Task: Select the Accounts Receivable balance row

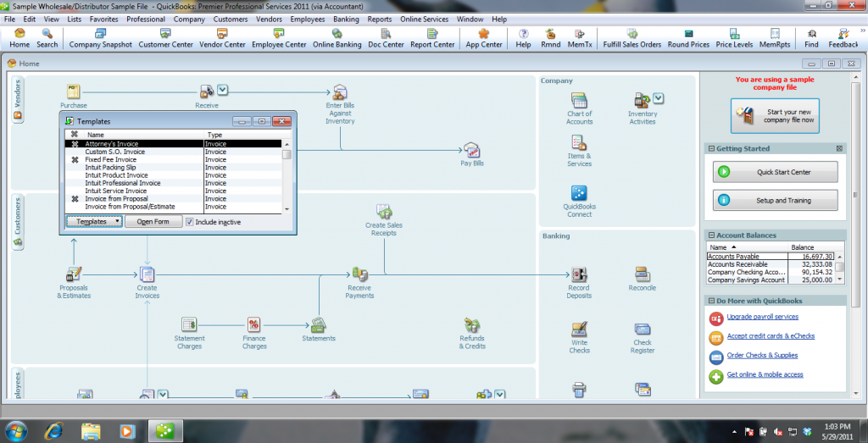Action: pyautogui.click(x=771, y=264)
